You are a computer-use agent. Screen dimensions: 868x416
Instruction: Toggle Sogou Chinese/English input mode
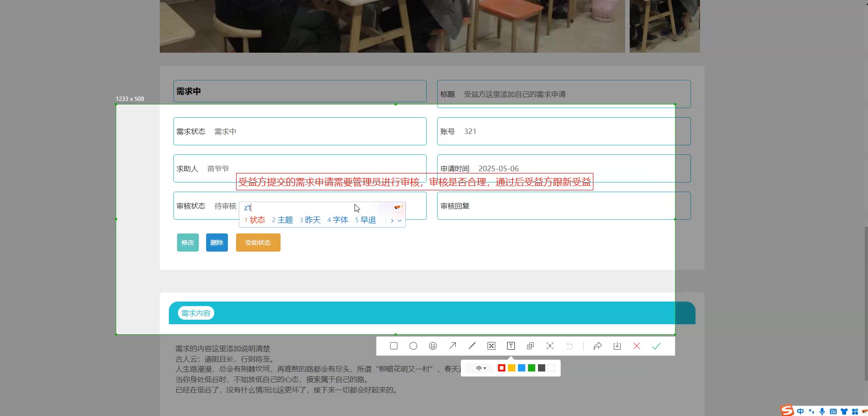(x=800, y=411)
